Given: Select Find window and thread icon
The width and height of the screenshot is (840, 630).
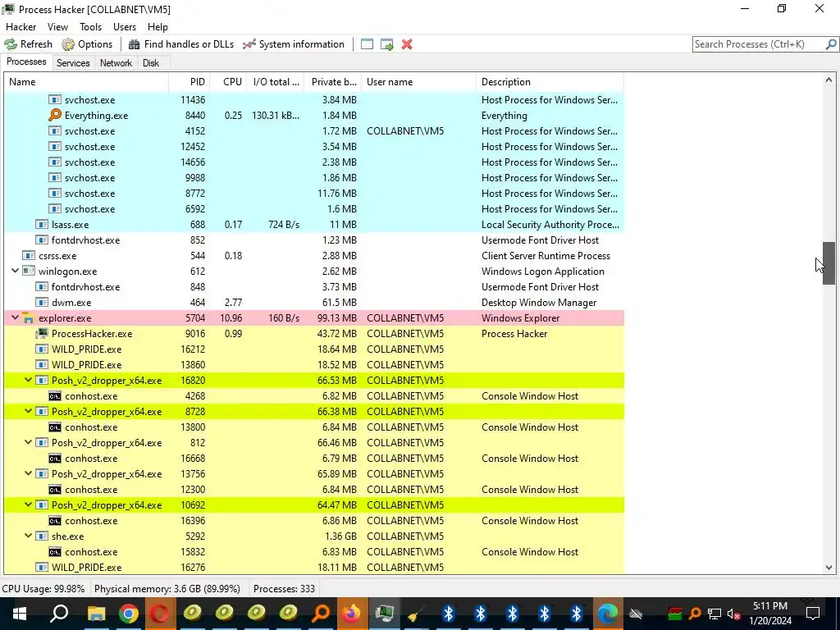Looking at the screenshot, I should point(387,44).
